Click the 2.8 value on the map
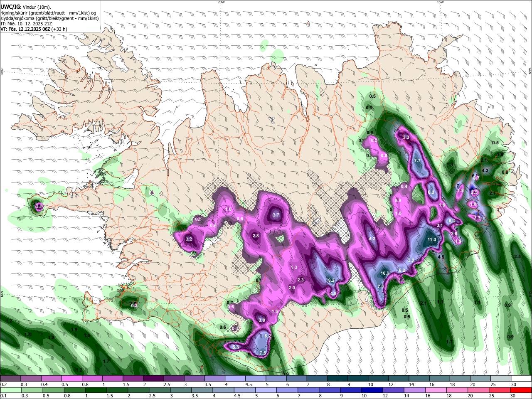The image size is (532, 399). (256, 236)
